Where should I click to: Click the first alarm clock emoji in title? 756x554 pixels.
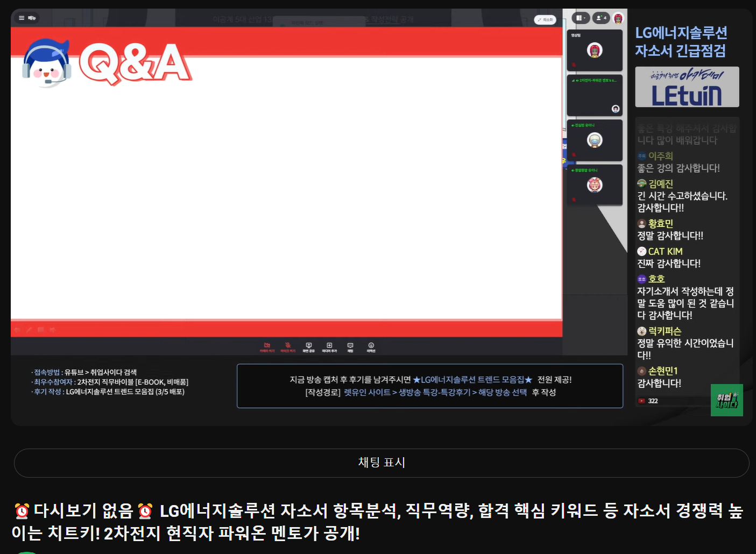tap(22, 510)
